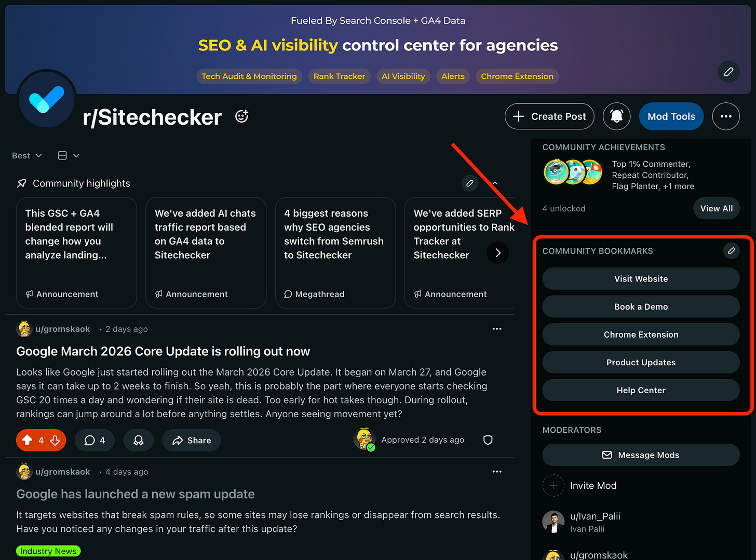Upvote the Google March 2026 Core Update post
Viewport: 756px width, 560px height.
[28, 440]
